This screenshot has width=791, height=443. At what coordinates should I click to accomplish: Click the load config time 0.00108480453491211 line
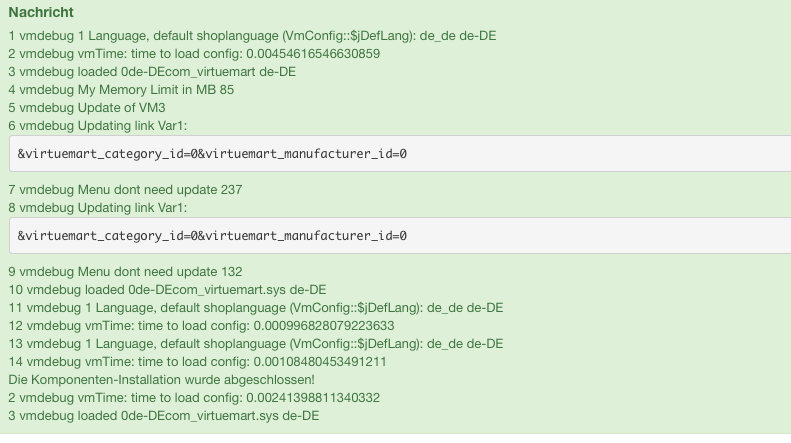point(197,362)
